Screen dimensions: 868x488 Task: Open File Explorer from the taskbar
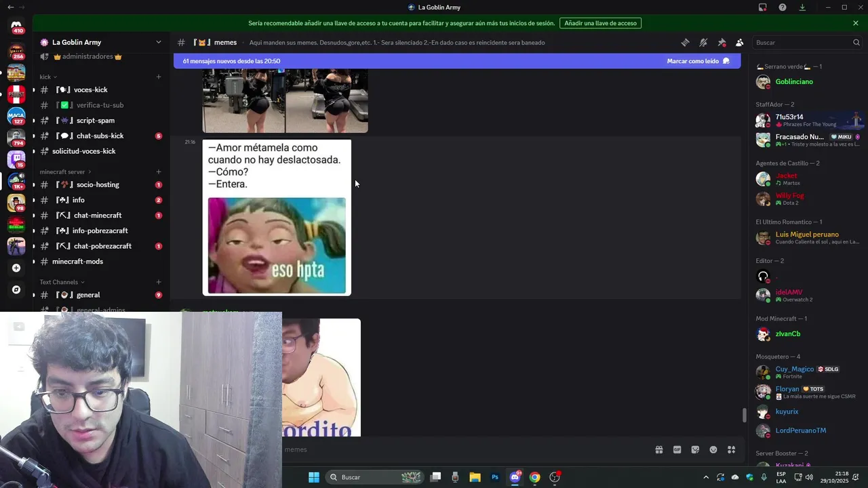pyautogui.click(x=475, y=477)
